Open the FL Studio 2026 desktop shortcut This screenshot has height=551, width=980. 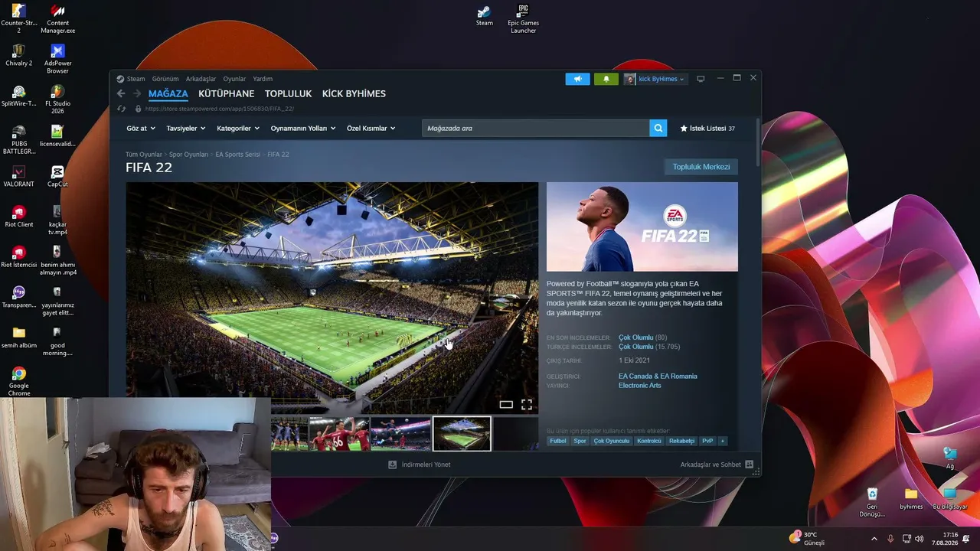pos(57,99)
